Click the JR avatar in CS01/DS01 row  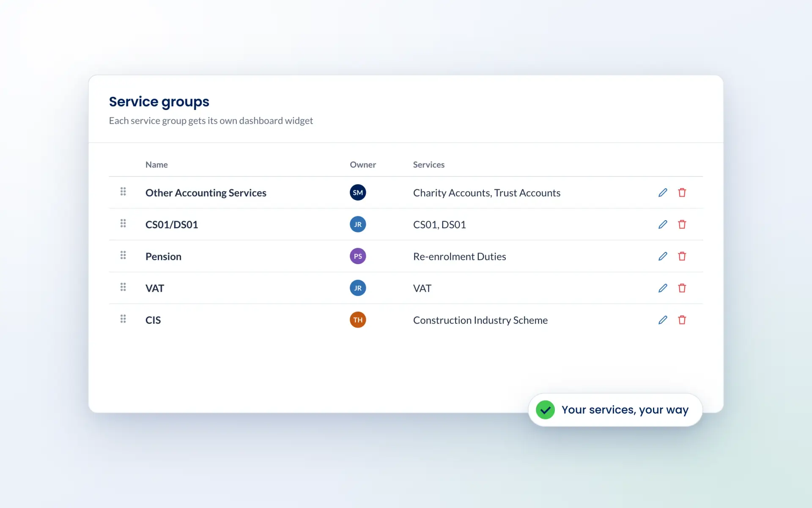pyautogui.click(x=358, y=224)
